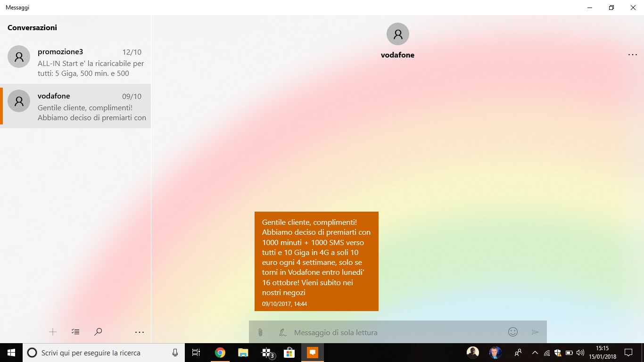Open conversation search with the magnifier icon
The image size is (644, 362).
coord(98,332)
